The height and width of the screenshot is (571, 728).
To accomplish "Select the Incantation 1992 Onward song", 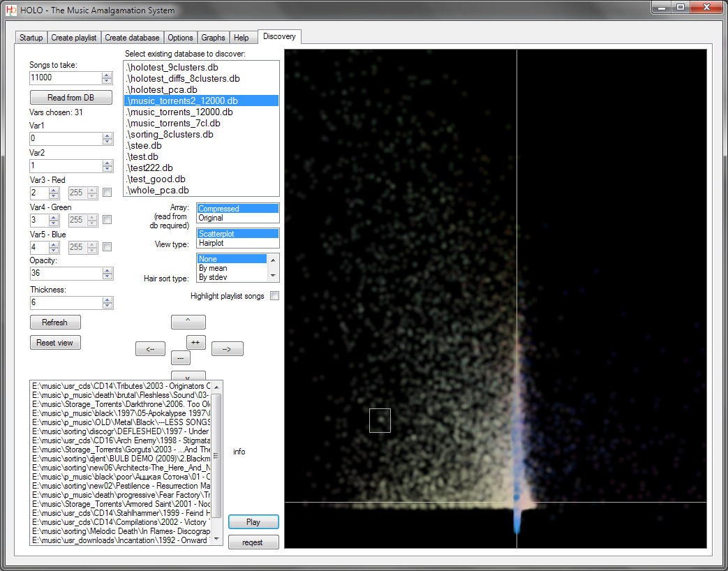I will [121, 540].
